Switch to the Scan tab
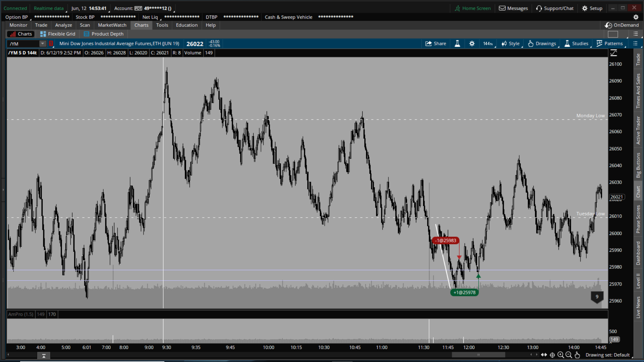Image resolution: width=644 pixels, height=362 pixels. 85,25
